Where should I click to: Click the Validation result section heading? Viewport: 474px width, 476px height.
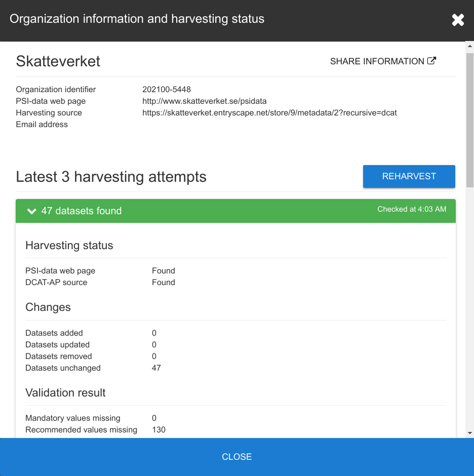(65, 393)
